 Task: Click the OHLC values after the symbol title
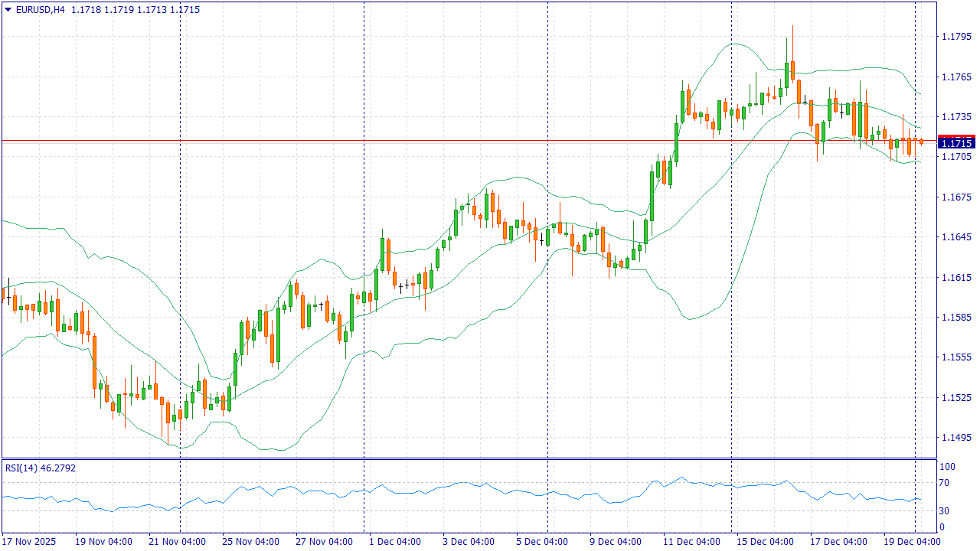[136, 10]
